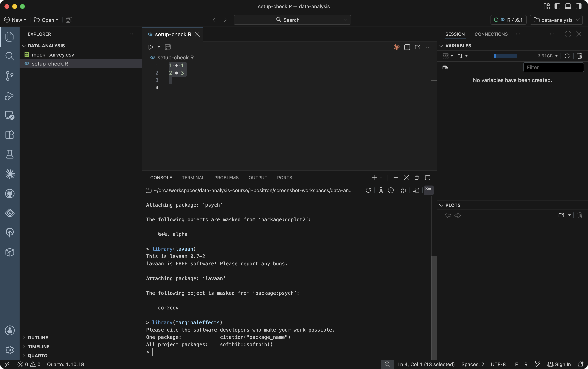Run the setup-check.R file with play button
This screenshot has height=369, width=588.
click(x=151, y=47)
